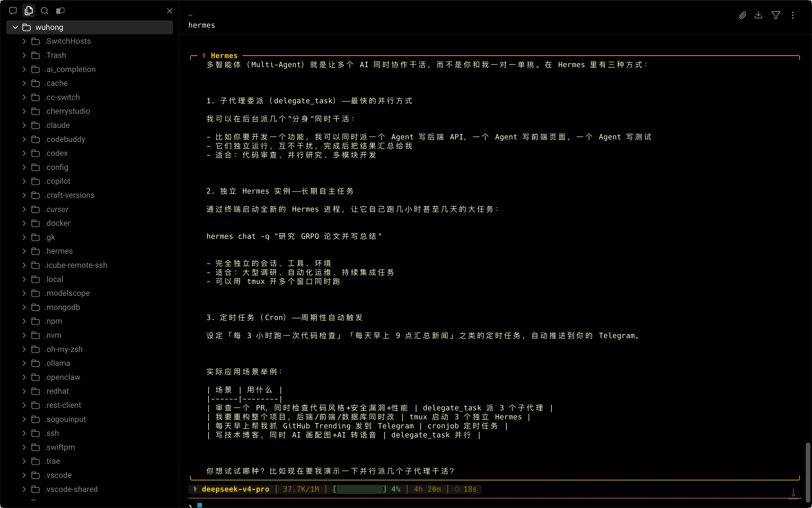Open the vertical three-dot more menu
Viewport: 812px width, 508px height.
[x=793, y=15]
